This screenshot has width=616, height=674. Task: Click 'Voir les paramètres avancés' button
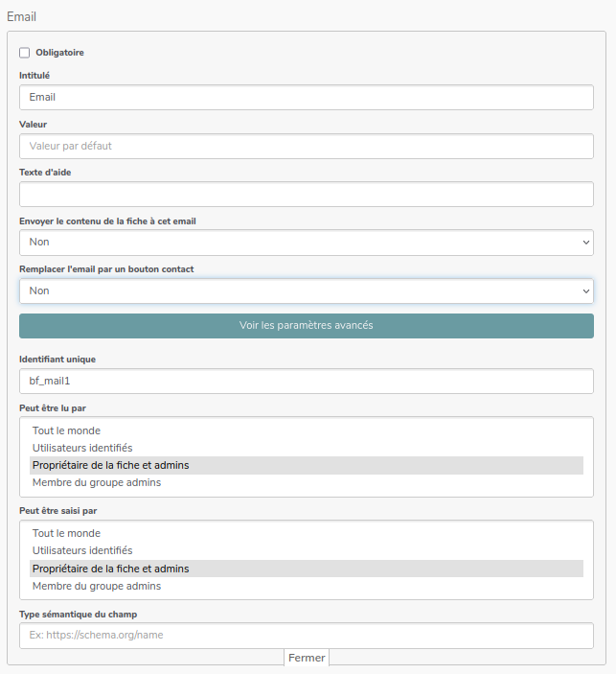tap(306, 326)
